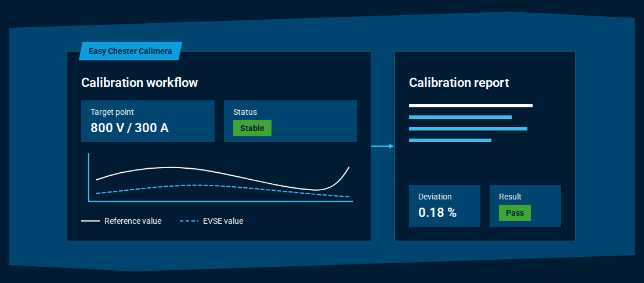Click the green Stable status badge
This screenshot has height=283, width=644.
click(x=252, y=128)
